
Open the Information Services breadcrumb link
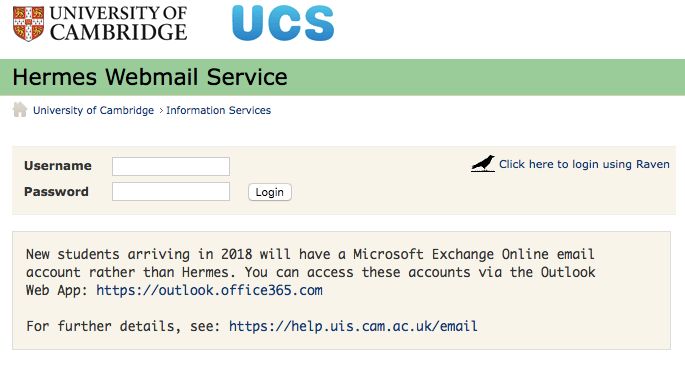pyautogui.click(x=218, y=110)
